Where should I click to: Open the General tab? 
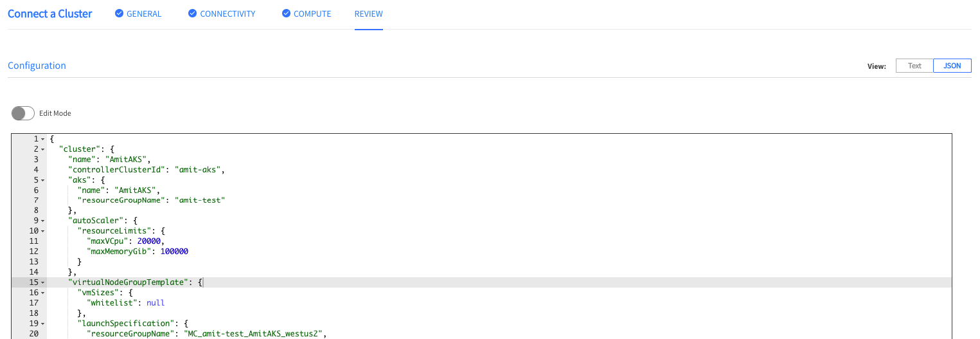[x=144, y=14]
